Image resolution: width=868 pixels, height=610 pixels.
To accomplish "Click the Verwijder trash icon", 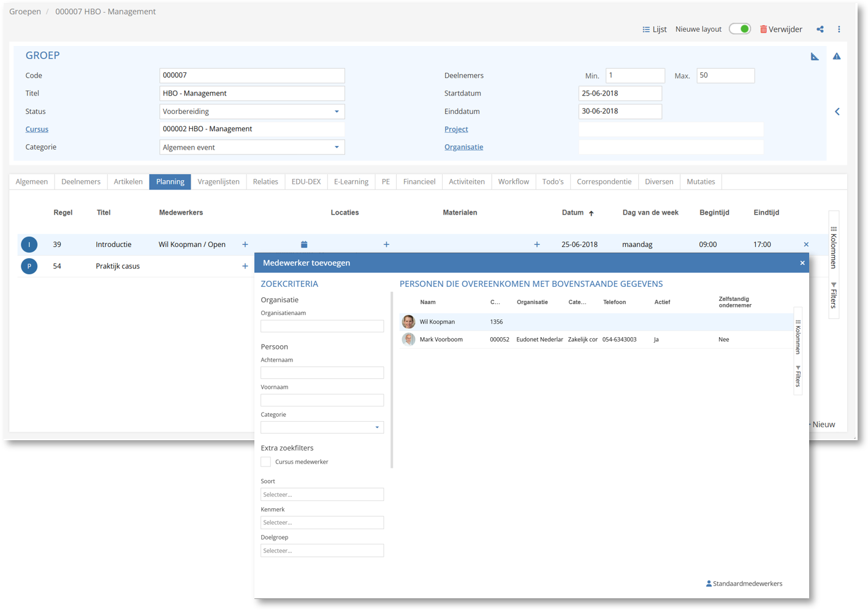I will [764, 29].
